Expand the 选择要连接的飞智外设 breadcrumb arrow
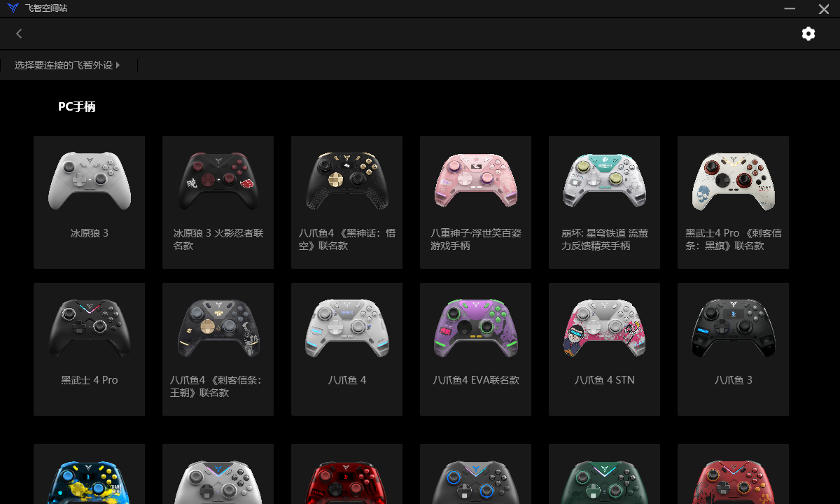This screenshot has height=504, width=840. 118,65
